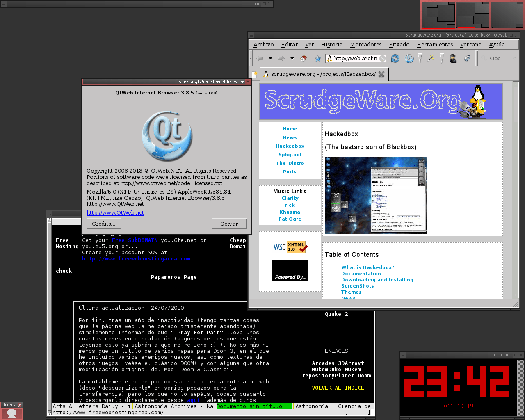
Task: Open a new tab with the page icon
Action: click(254, 74)
